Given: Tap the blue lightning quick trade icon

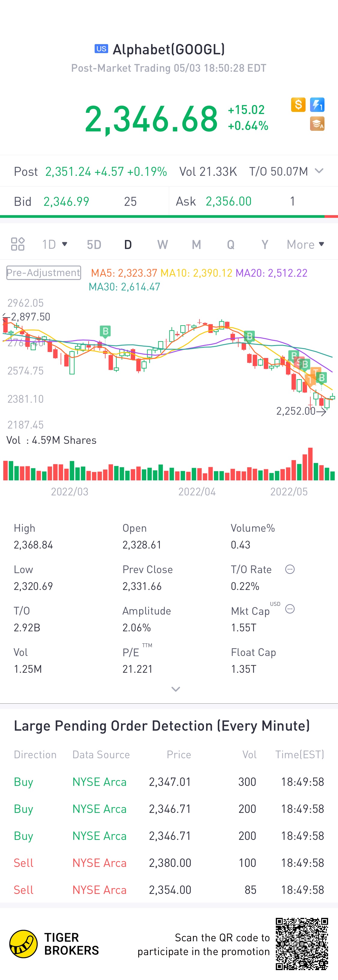Looking at the screenshot, I should [317, 105].
